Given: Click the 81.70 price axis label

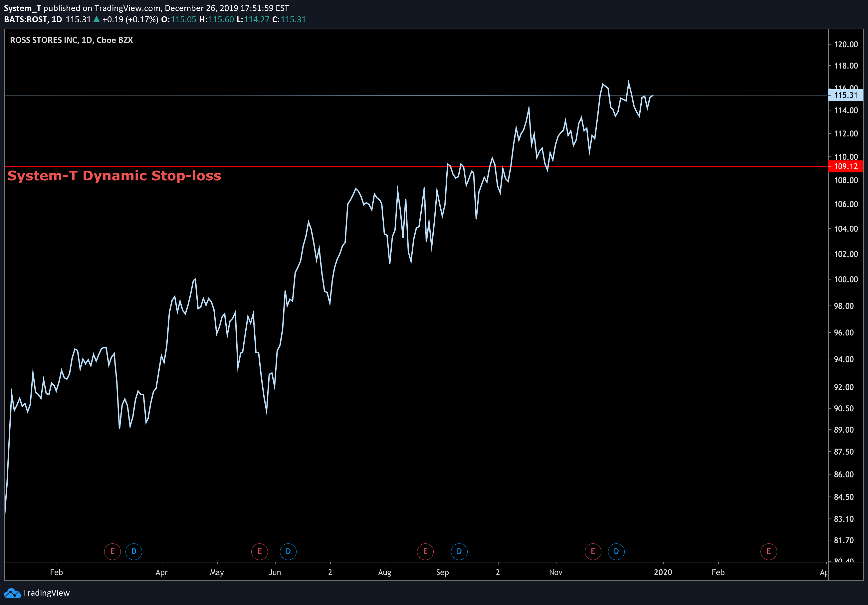Looking at the screenshot, I should [843, 540].
